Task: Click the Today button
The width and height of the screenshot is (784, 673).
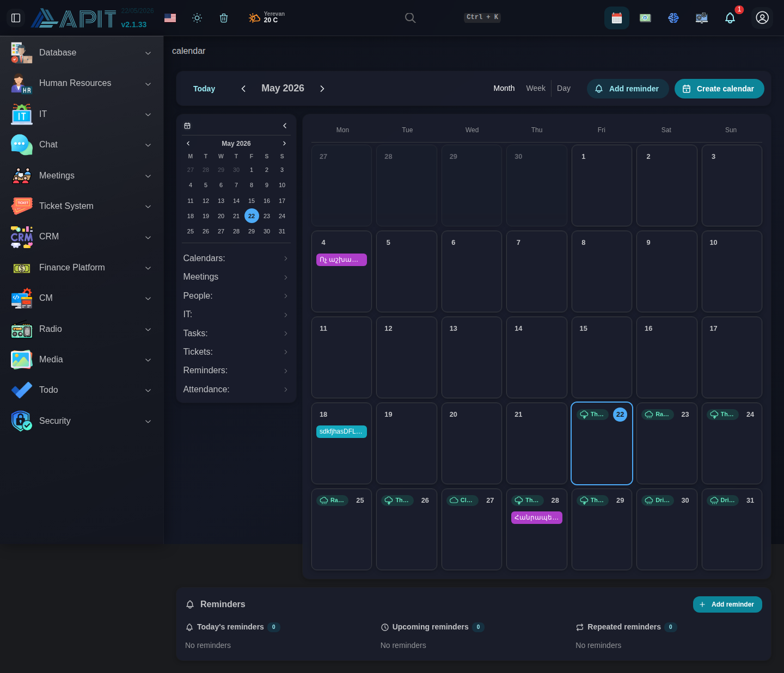Action: click(x=204, y=89)
